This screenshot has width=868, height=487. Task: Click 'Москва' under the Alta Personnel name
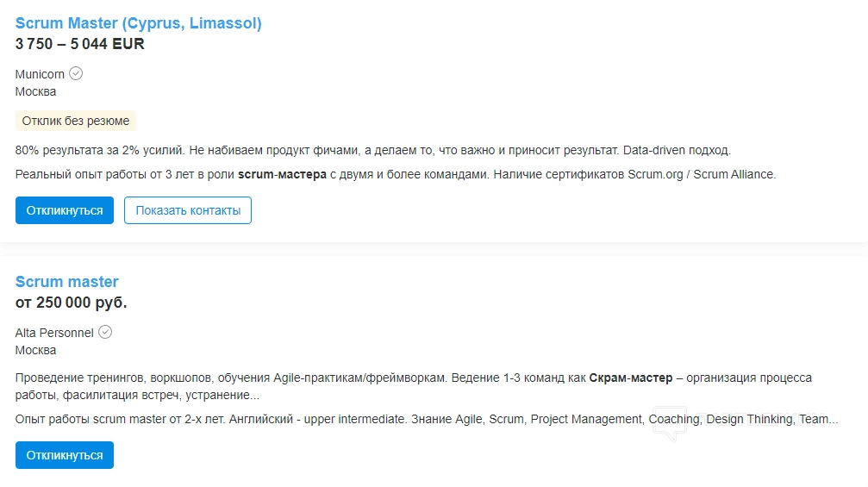pos(36,350)
